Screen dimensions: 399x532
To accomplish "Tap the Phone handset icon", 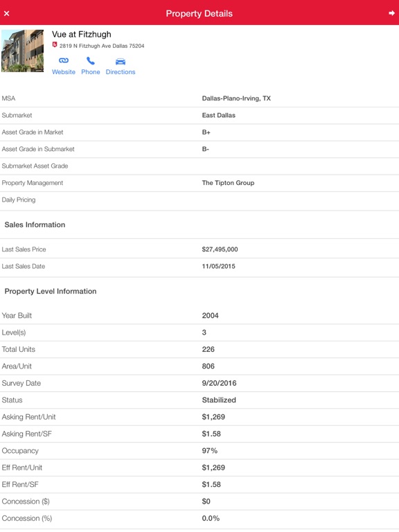I will pyautogui.click(x=90, y=61).
